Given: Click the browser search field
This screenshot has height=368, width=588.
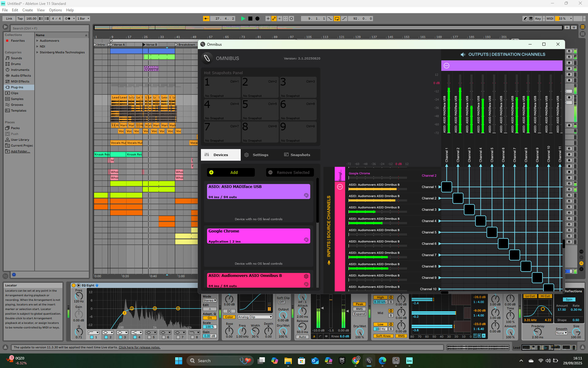Looking at the screenshot, I should tap(49, 28).
